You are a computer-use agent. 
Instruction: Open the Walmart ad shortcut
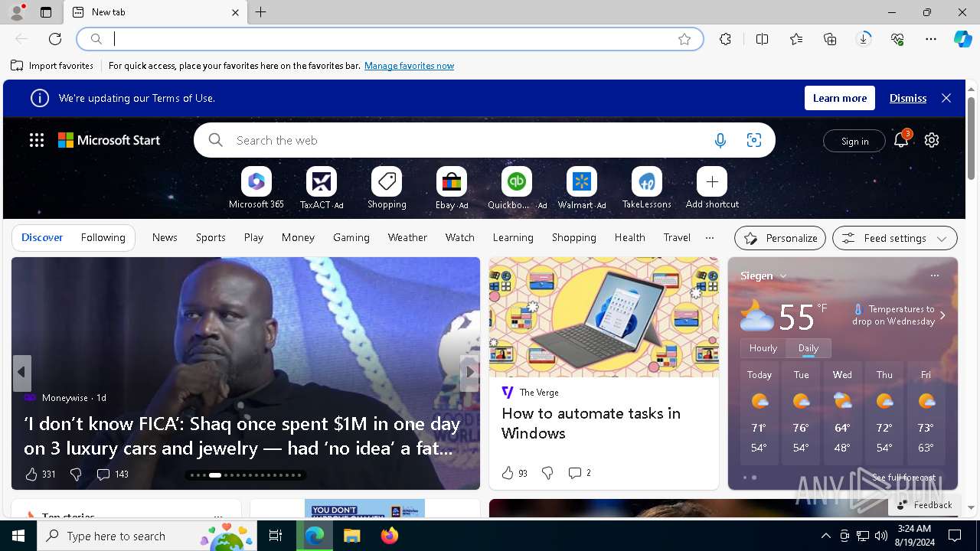coord(582,188)
